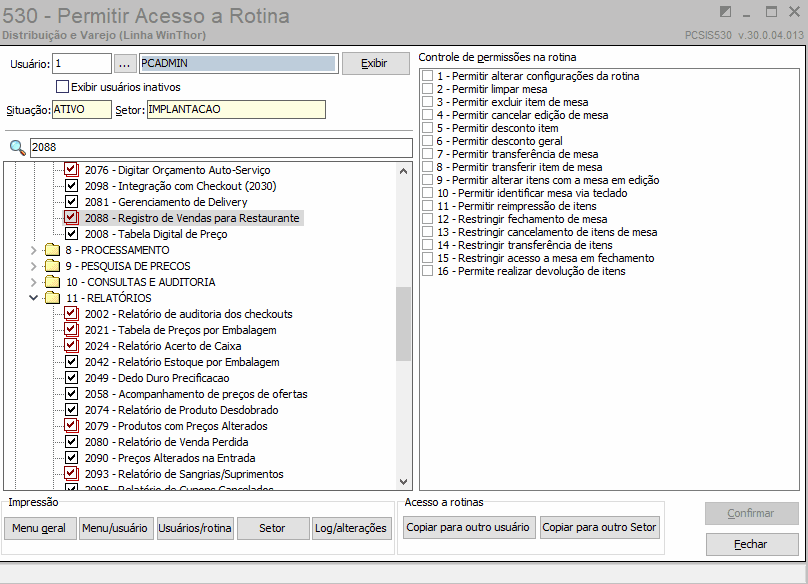The width and height of the screenshot is (808, 584).
Task: Toggle checkbox for 2002 Relatório de auditoria dos checkouts
Action: 71,313
